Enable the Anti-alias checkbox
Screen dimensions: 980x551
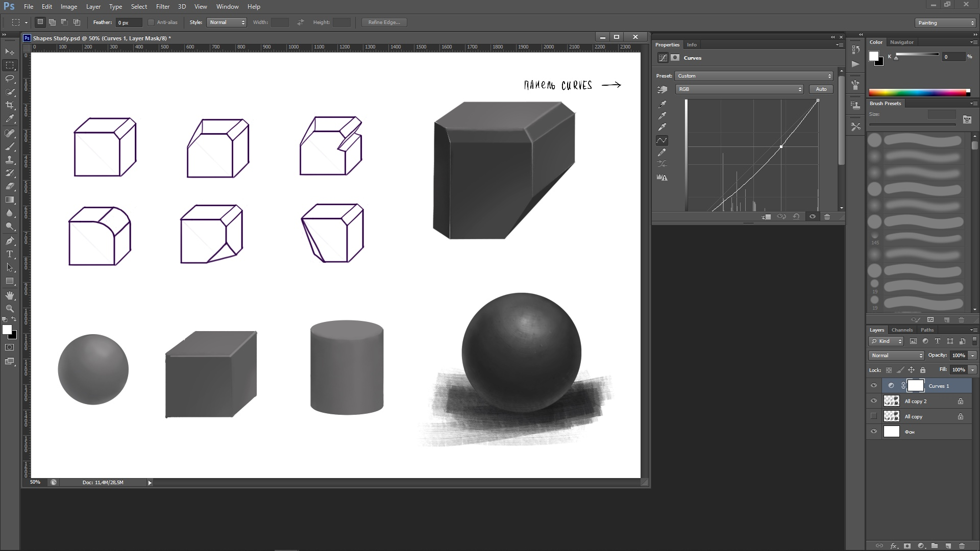tap(151, 22)
